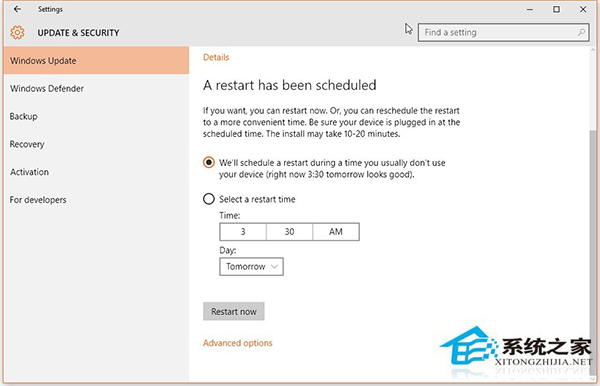Screen dimensions: 600x386
Task: Open the Activation section
Action: [x=96, y=172]
